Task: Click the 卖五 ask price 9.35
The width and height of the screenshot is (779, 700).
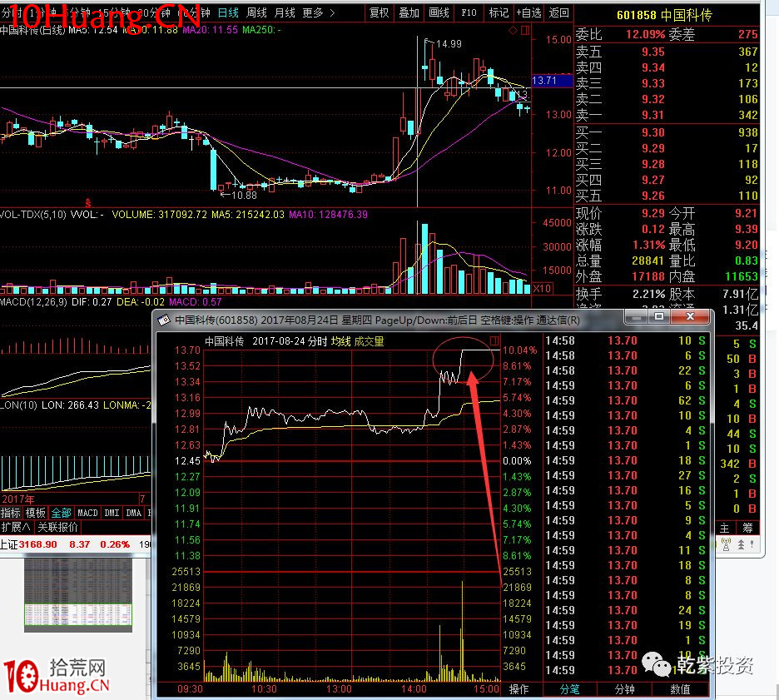Action: 652,52
